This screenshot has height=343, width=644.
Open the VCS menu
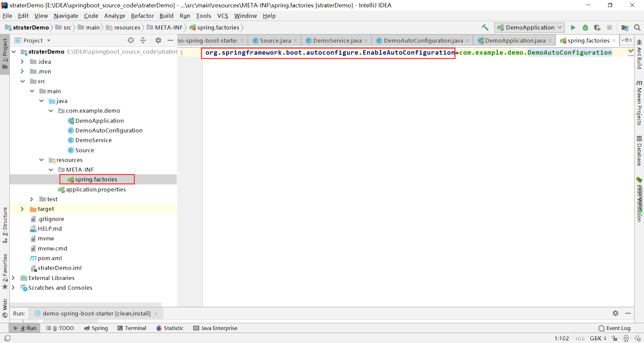(x=222, y=16)
